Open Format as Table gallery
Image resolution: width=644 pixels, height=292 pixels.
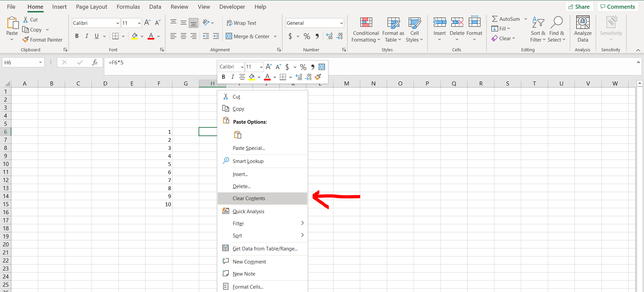click(393, 30)
